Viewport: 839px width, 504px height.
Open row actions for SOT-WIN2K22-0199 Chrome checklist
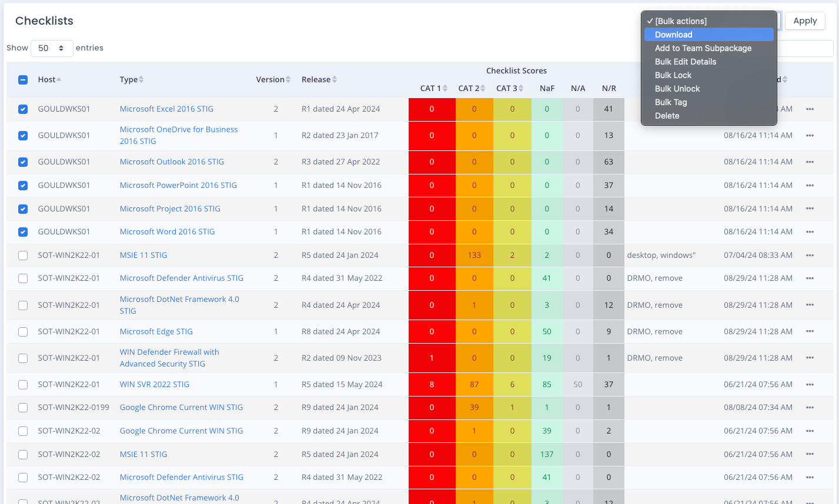(810, 408)
